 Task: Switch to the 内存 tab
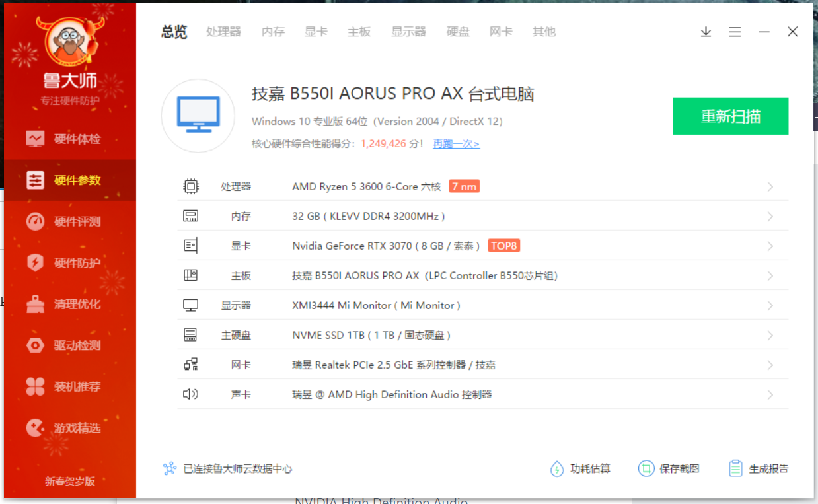[273, 32]
